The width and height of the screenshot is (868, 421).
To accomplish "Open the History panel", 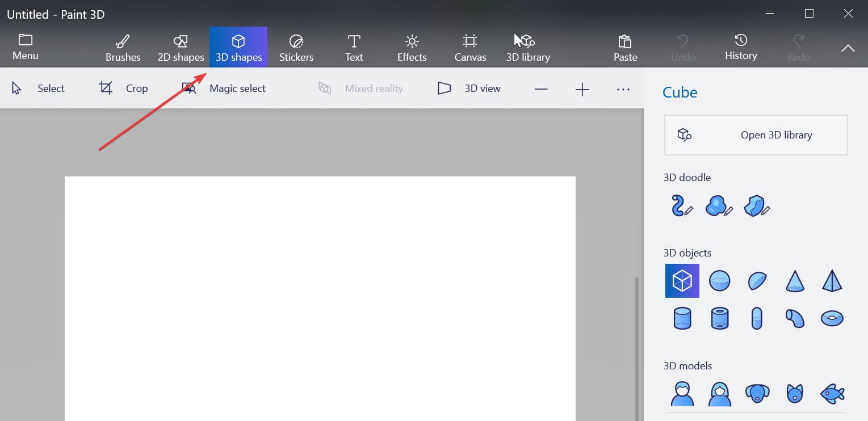I will tap(741, 48).
